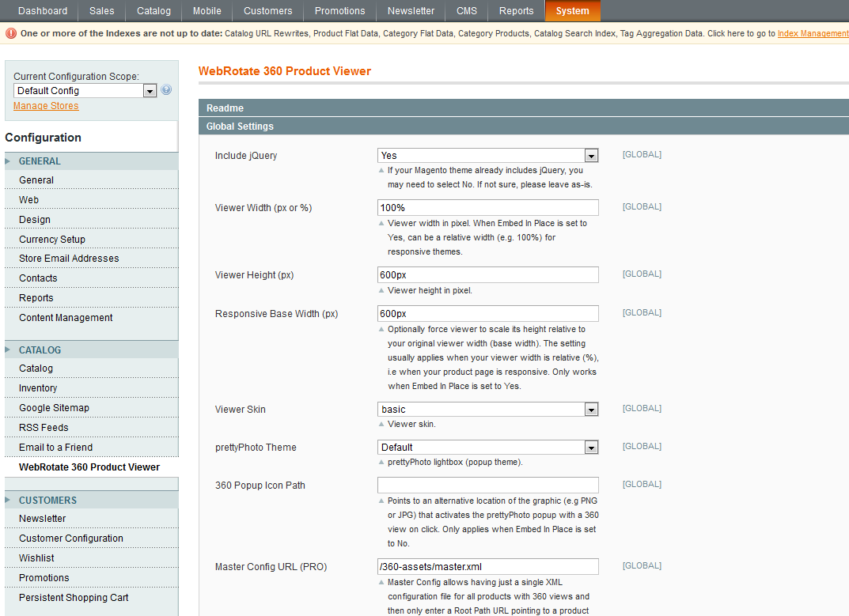
Task: Open the Viewer Skin dropdown
Action: pos(488,410)
